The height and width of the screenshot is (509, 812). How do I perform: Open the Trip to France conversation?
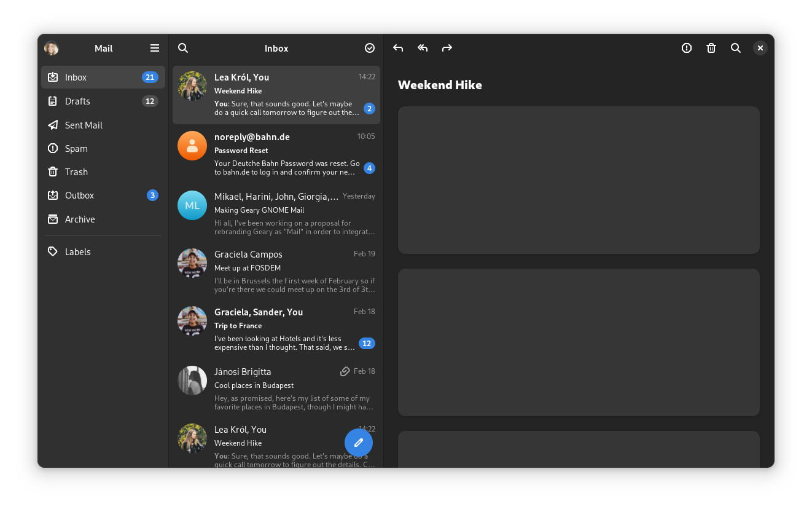click(276, 329)
